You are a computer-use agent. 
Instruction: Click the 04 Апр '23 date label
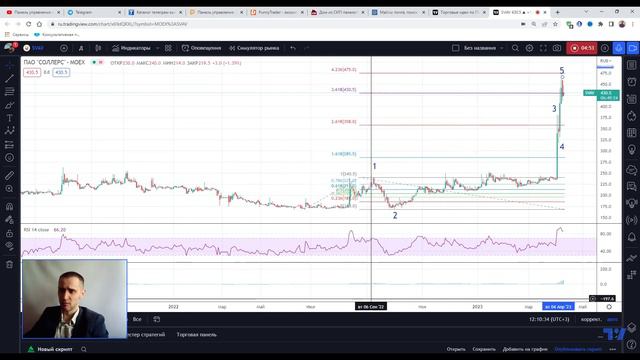(558, 307)
